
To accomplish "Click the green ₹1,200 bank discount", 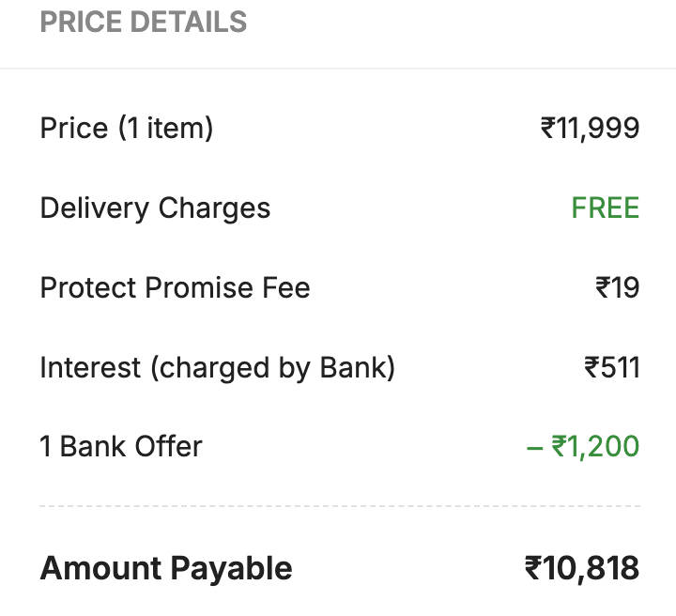I will coord(595,446).
